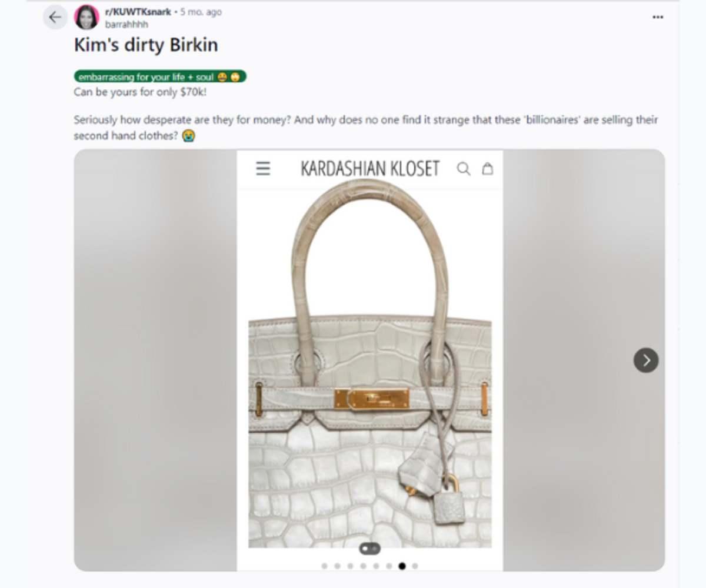This screenshot has width=706, height=588.
Task: Select the fourth carousel dot
Action: coord(364,566)
